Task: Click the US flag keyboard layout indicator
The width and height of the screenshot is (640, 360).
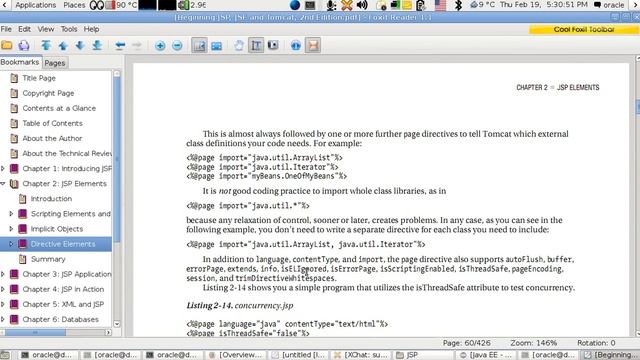Action: pos(440,5)
